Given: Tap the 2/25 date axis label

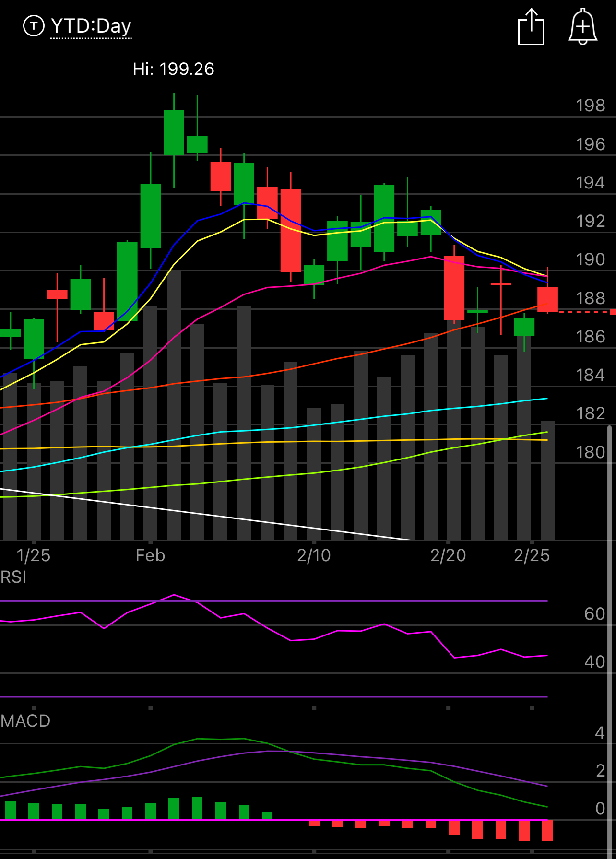Looking at the screenshot, I should pos(532,555).
